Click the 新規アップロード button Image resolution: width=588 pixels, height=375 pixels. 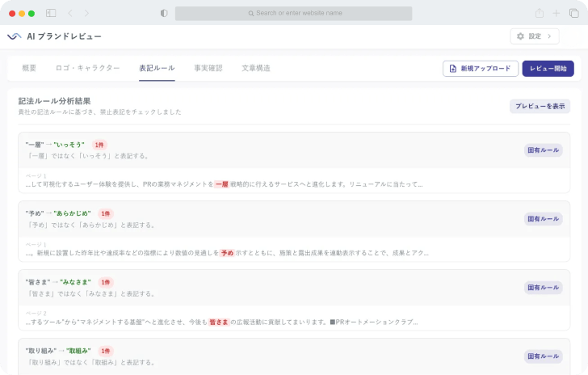481,69
